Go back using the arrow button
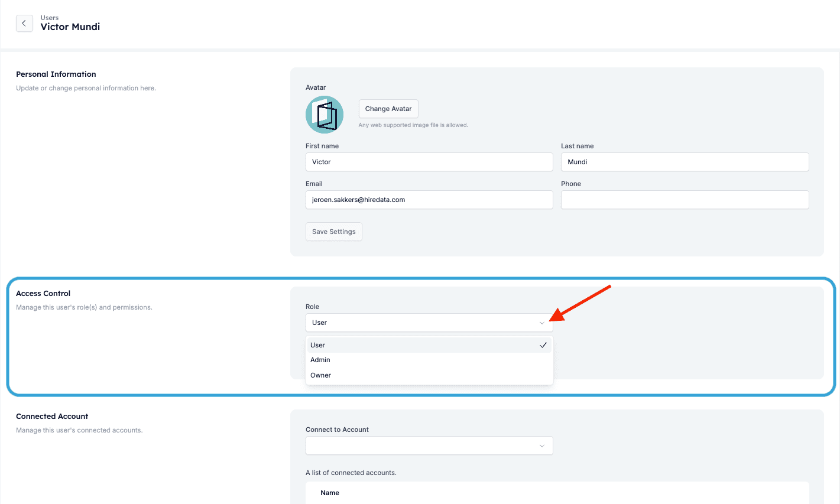Viewport: 840px width, 504px height. [x=24, y=23]
